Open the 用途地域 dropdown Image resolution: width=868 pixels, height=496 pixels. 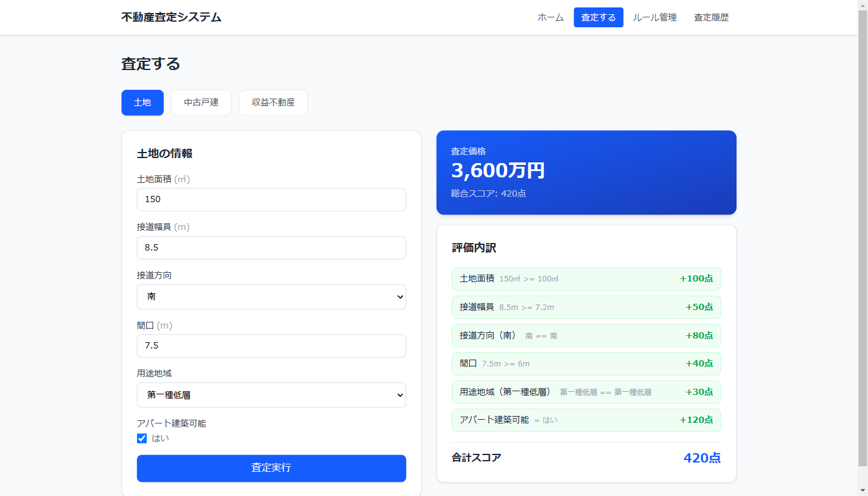272,395
